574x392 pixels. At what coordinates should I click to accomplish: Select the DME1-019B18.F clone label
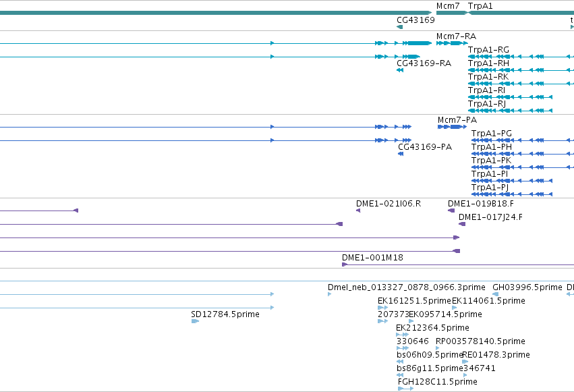481,204
